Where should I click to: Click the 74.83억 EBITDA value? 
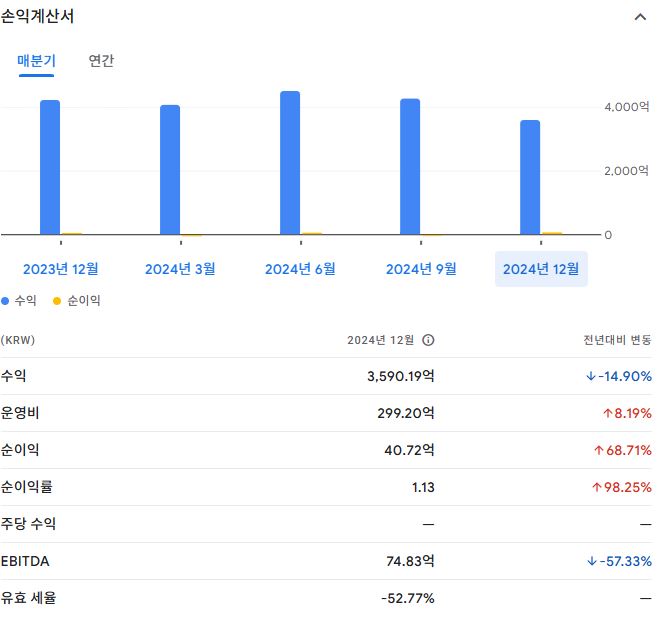(410, 561)
